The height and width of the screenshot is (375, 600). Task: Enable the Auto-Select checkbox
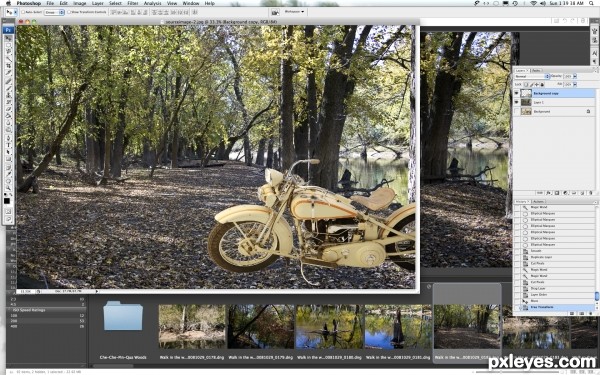point(23,12)
